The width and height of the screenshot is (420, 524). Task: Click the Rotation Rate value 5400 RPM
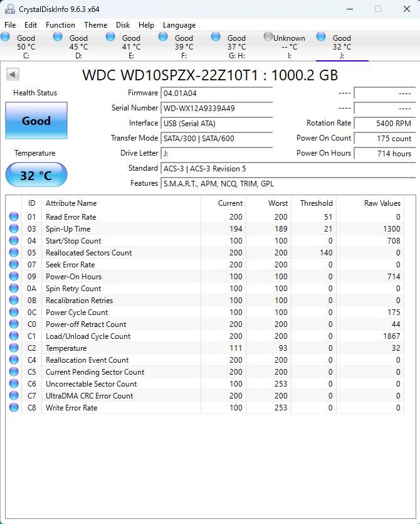(x=385, y=123)
